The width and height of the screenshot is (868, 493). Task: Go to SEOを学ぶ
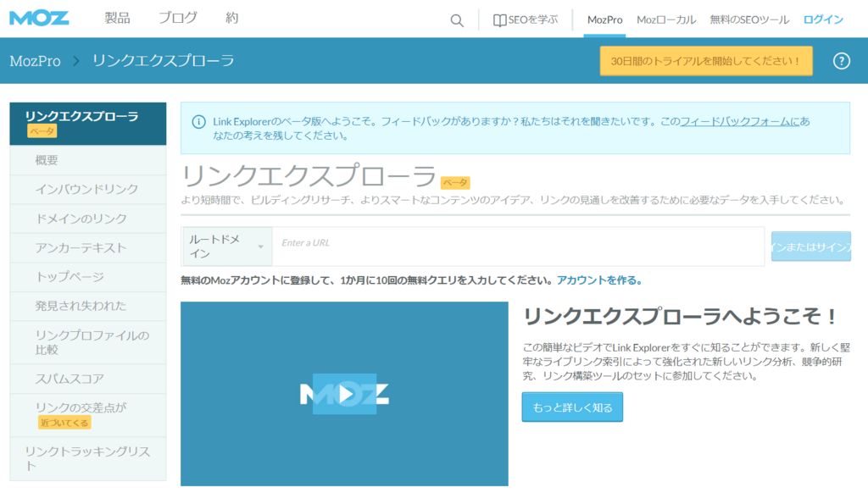pyautogui.click(x=526, y=20)
